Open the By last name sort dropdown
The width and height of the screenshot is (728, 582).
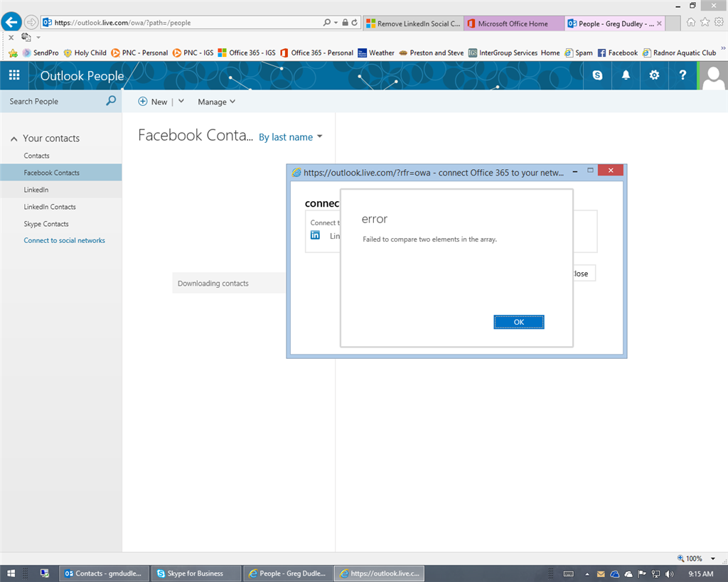click(x=290, y=137)
